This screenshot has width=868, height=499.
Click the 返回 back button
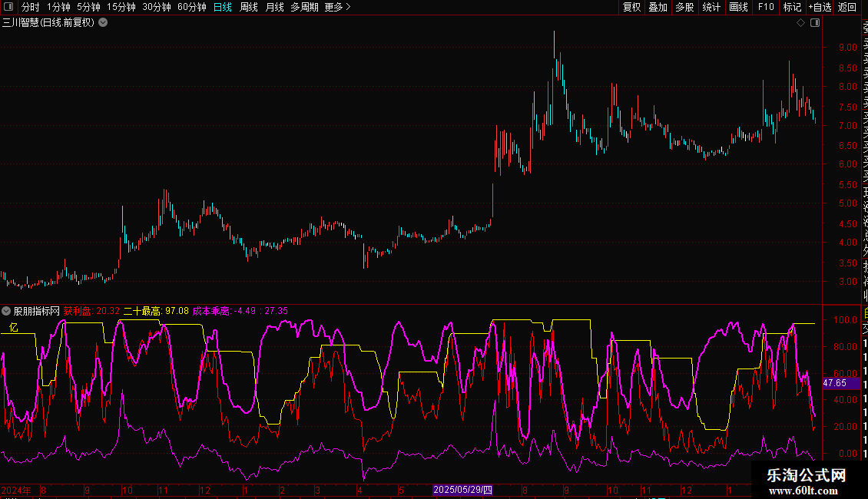pyautogui.click(x=847, y=7)
